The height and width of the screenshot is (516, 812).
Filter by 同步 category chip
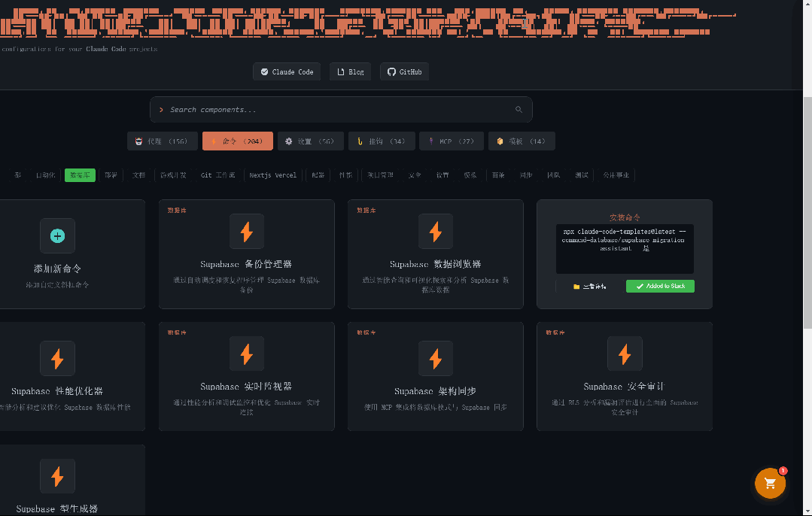[526, 175]
